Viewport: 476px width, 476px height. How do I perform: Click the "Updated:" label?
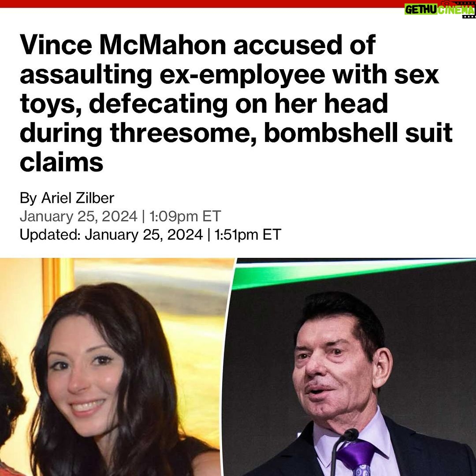point(50,234)
